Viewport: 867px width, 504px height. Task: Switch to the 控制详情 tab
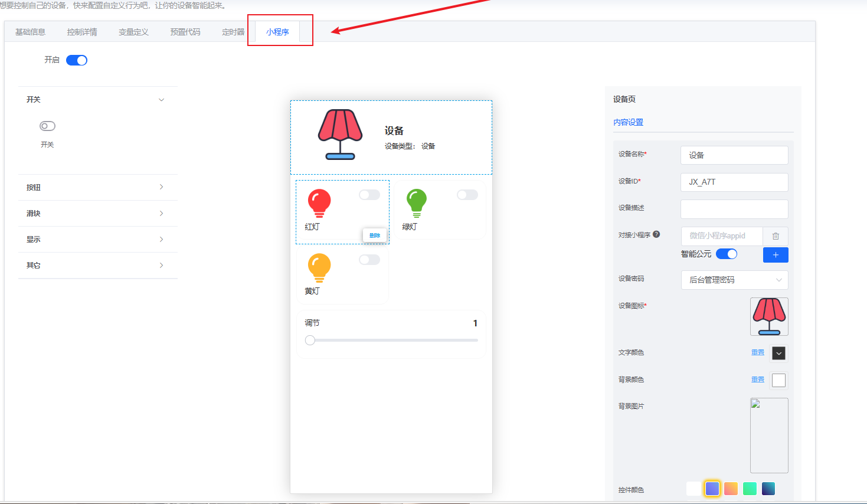[82, 32]
